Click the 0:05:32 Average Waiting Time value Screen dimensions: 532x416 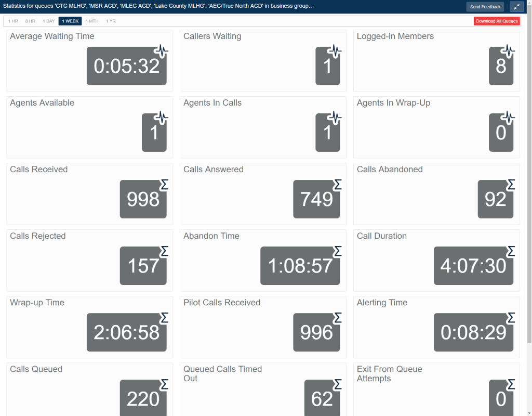(127, 66)
